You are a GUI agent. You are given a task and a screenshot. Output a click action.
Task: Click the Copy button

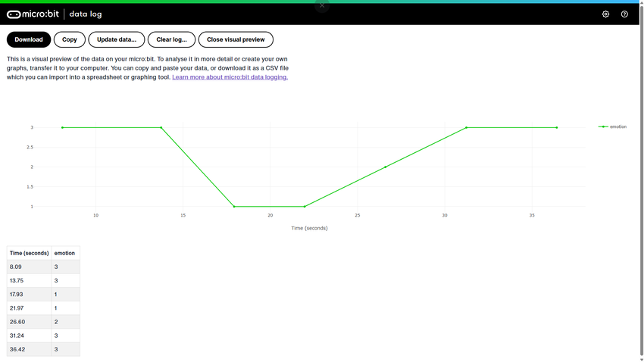click(70, 39)
